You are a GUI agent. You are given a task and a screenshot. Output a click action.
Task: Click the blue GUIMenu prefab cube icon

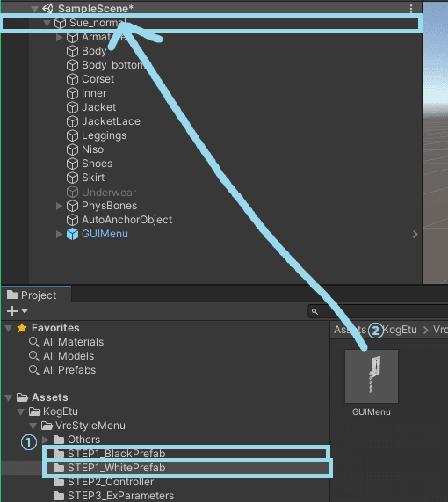click(x=72, y=234)
